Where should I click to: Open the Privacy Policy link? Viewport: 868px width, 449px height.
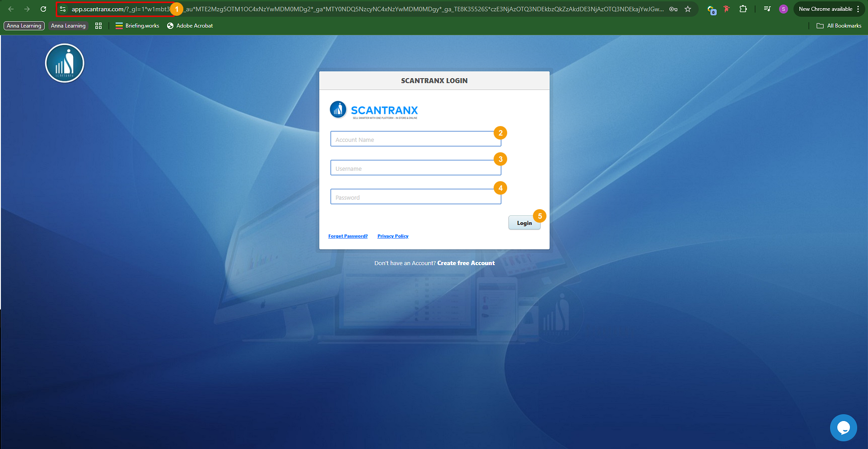click(393, 236)
